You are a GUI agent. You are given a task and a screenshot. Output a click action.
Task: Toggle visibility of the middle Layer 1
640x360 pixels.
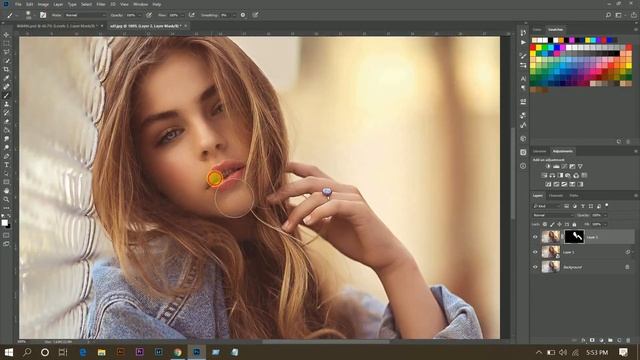pos(535,252)
